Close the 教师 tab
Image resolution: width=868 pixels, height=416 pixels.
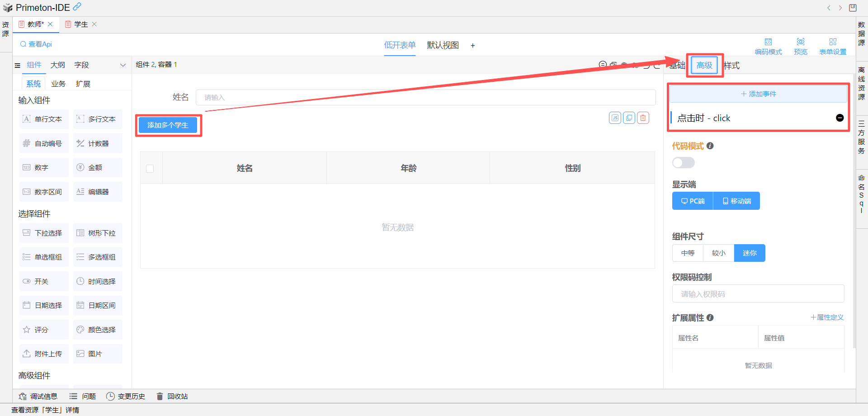[x=50, y=24]
